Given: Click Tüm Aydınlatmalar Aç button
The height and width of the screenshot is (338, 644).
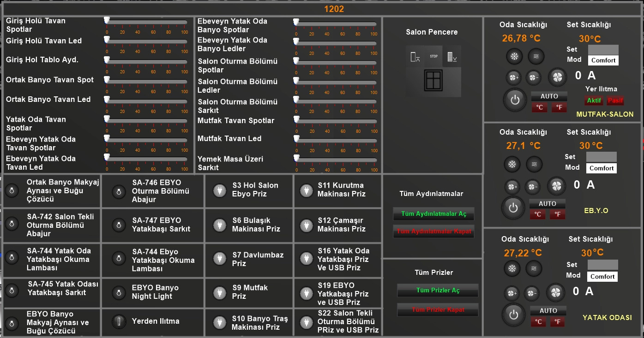Looking at the screenshot, I should [433, 214].
